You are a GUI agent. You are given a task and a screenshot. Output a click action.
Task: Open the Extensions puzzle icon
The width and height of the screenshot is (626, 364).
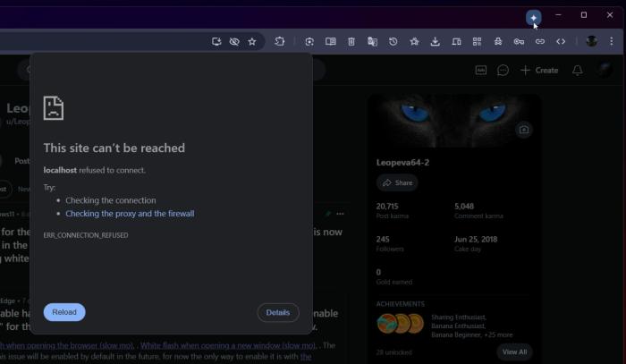[x=280, y=41]
